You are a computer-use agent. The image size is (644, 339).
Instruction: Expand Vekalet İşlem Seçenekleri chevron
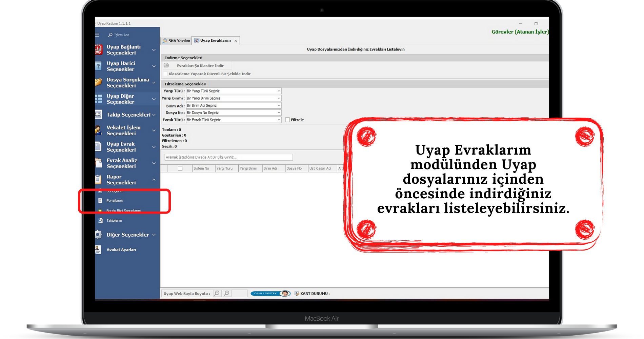[154, 131]
